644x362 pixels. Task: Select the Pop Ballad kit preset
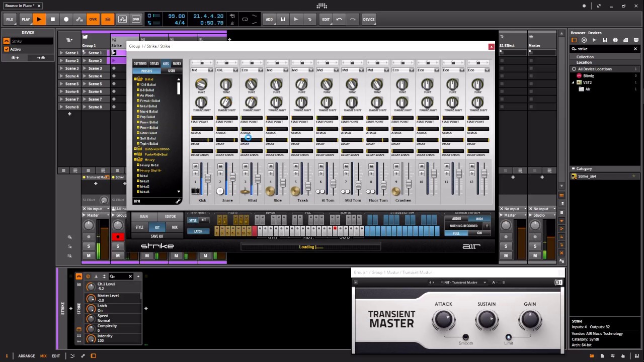pos(148,117)
